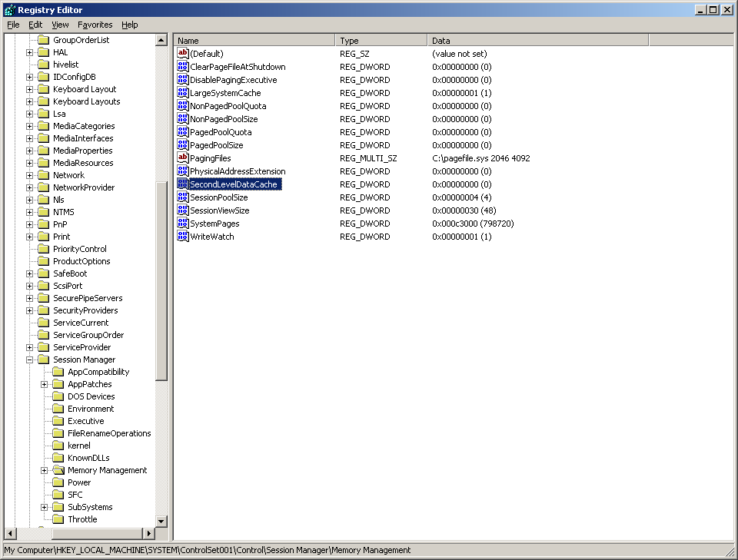Click the DWORD icon beside SessionPoolSize
The image size is (738, 560).
[183, 197]
